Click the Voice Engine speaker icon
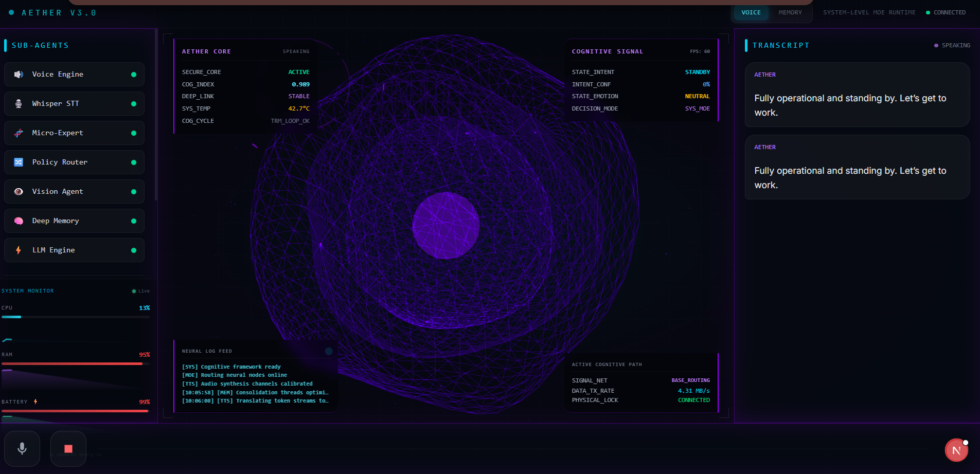The image size is (980, 474). click(x=19, y=75)
